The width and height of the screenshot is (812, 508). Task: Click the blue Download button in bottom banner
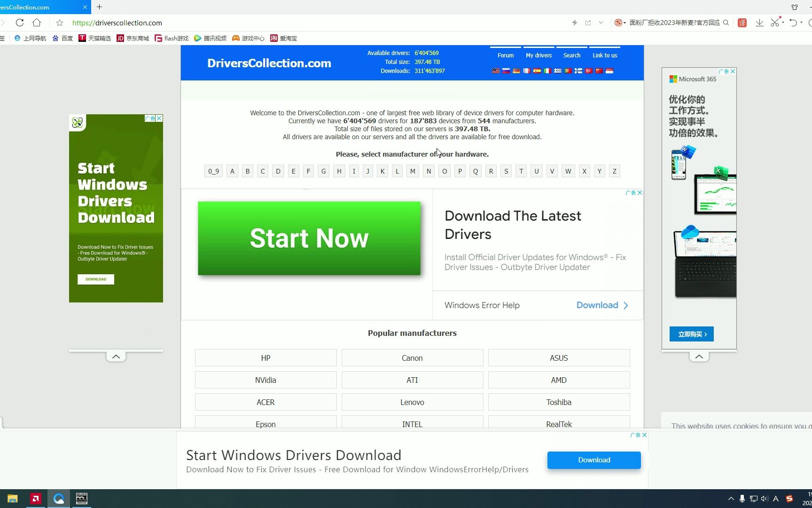(x=594, y=460)
